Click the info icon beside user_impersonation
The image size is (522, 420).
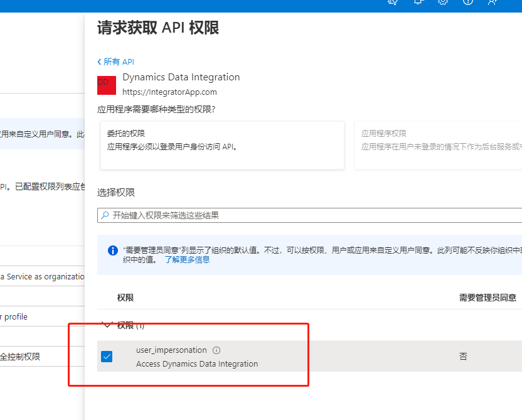pyautogui.click(x=216, y=350)
